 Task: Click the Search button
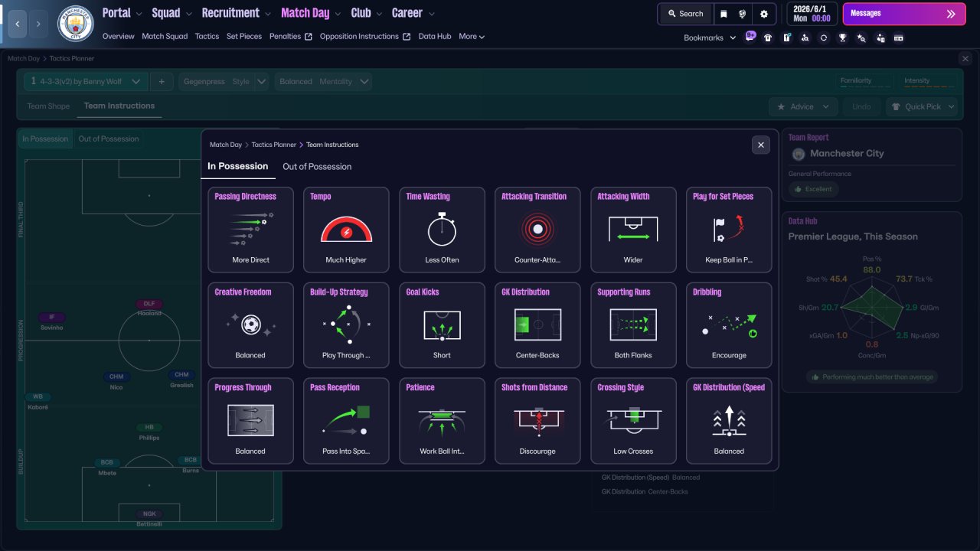tap(685, 14)
